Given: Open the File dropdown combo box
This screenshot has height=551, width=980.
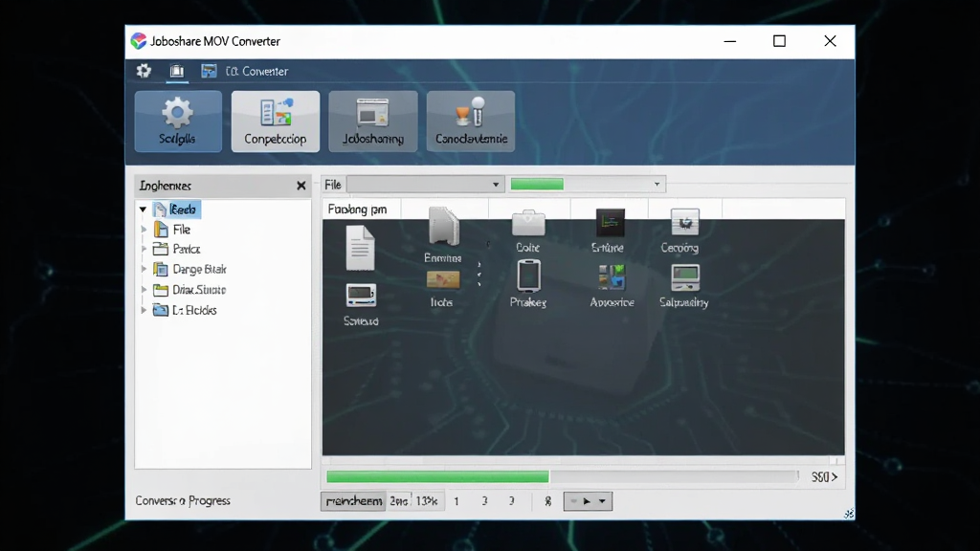Looking at the screenshot, I should [426, 185].
